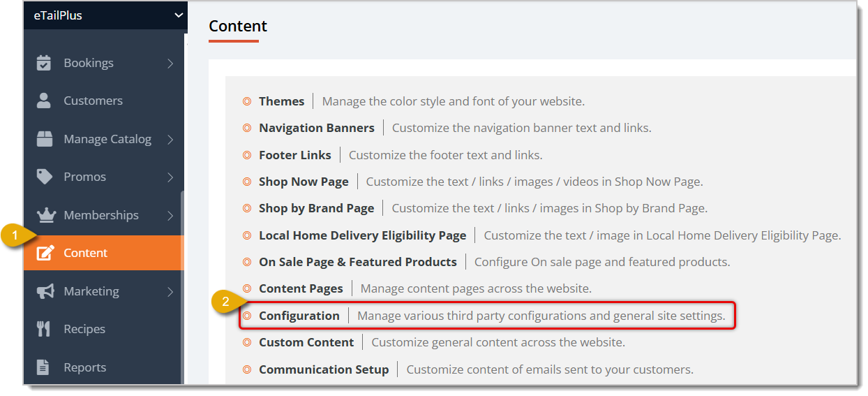The height and width of the screenshot is (396, 868).
Task: Click the bullet icon beside Custom Content
Action: [247, 342]
